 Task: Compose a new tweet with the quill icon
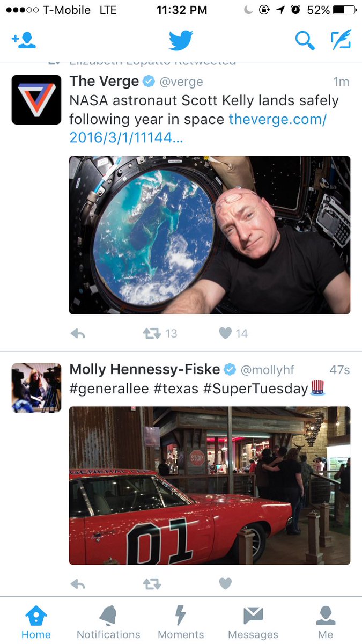click(341, 40)
